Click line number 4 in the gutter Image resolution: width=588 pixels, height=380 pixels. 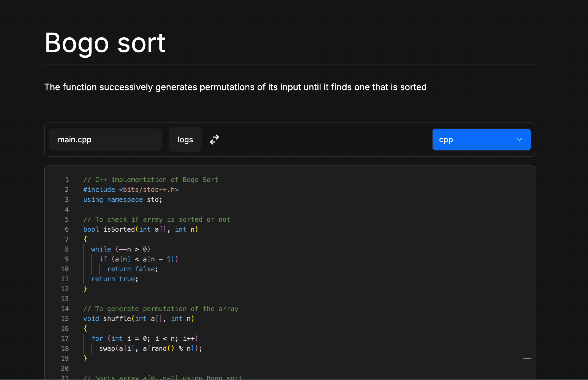pyautogui.click(x=67, y=210)
